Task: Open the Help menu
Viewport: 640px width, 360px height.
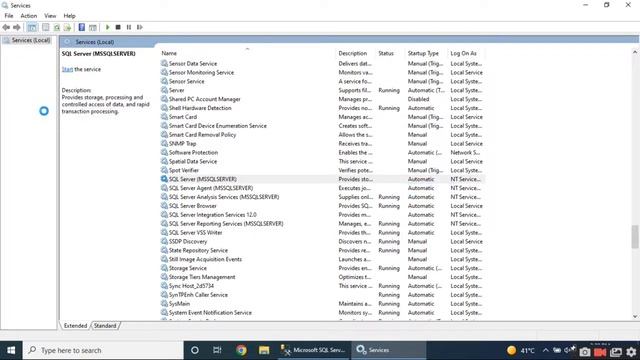Action: (69, 16)
